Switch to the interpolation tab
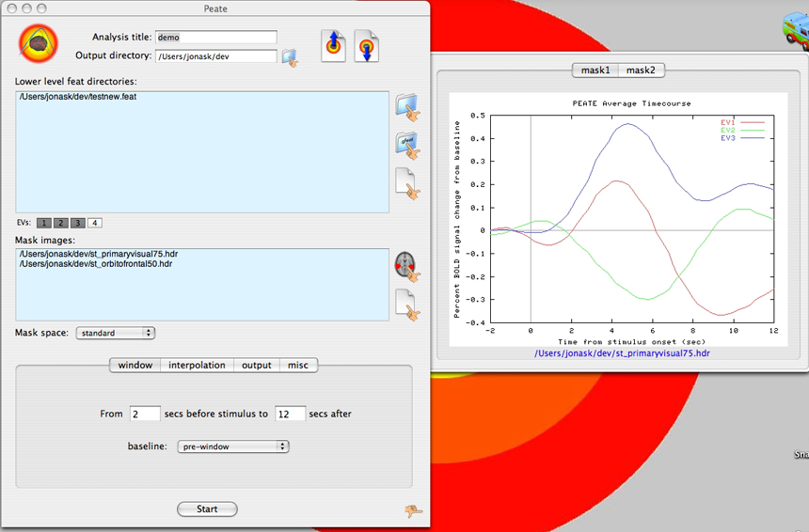The height and width of the screenshot is (532, 809). click(197, 365)
